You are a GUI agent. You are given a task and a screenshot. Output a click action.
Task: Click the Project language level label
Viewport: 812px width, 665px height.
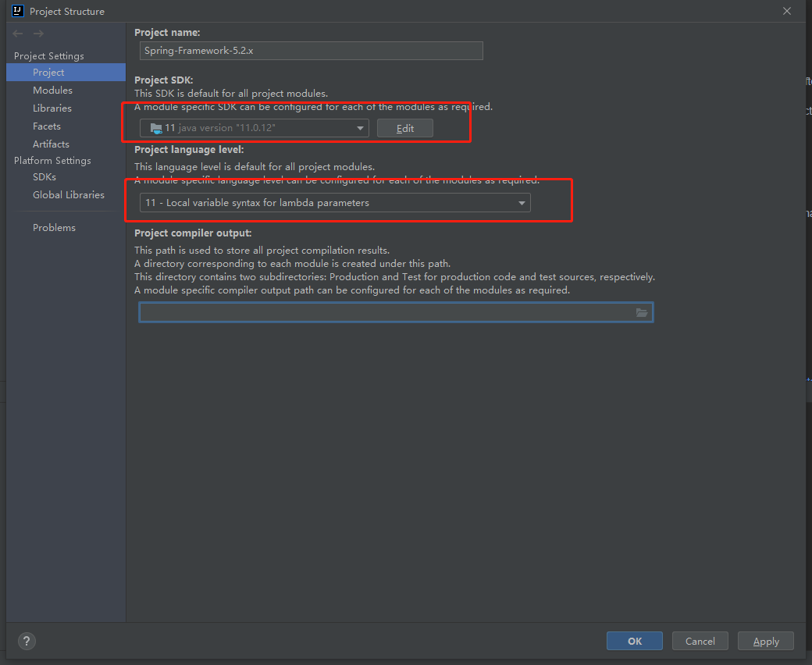(189, 150)
